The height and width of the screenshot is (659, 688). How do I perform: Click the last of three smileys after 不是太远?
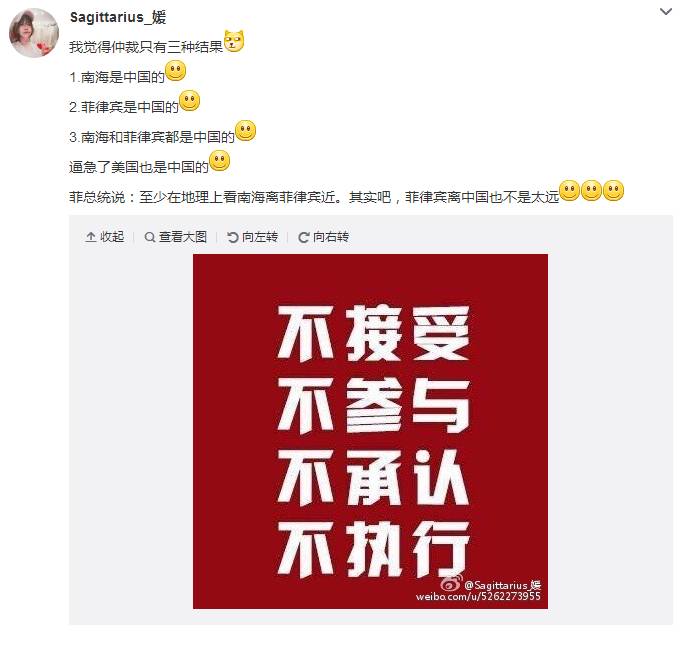click(x=613, y=191)
